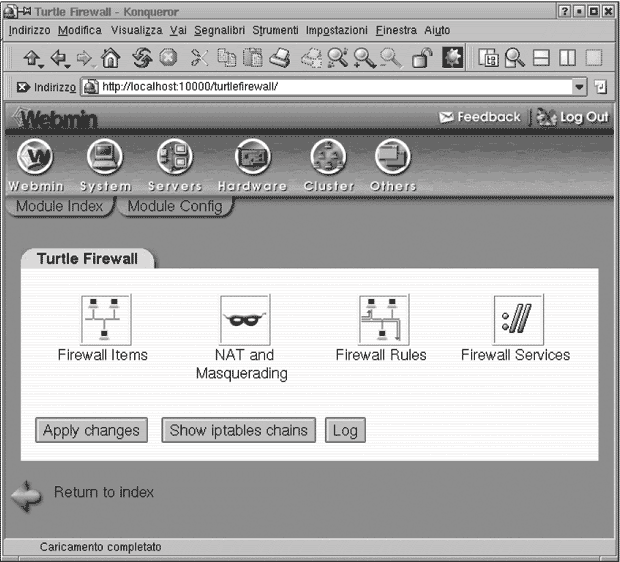
Task: Split view top/bottom icon
Action: coord(541,58)
